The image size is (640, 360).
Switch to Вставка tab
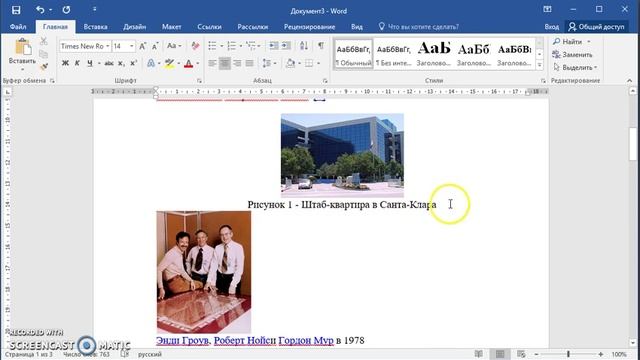click(x=96, y=27)
